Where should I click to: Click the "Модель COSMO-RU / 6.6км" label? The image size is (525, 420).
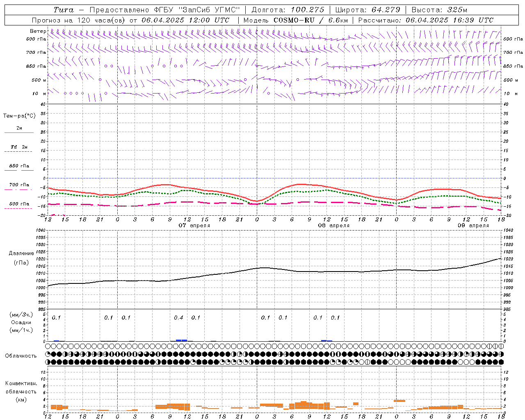295,20
